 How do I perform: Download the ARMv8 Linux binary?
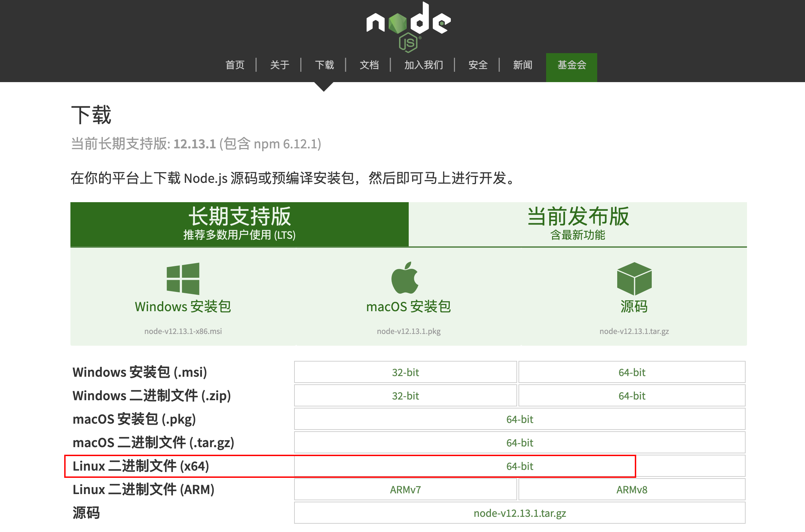(x=632, y=489)
